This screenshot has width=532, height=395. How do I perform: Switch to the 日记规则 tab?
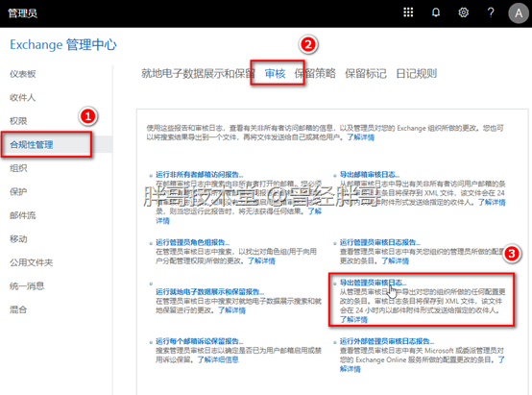417,73
